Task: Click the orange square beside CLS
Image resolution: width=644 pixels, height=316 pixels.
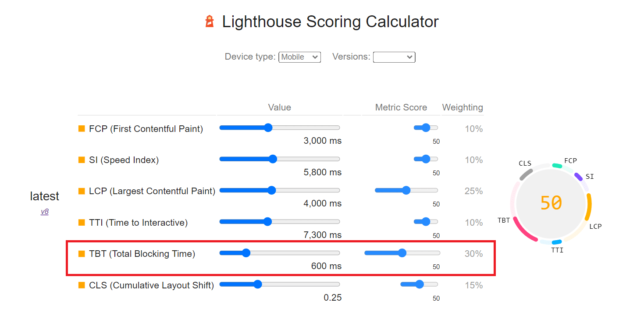Action: [81, 285]
